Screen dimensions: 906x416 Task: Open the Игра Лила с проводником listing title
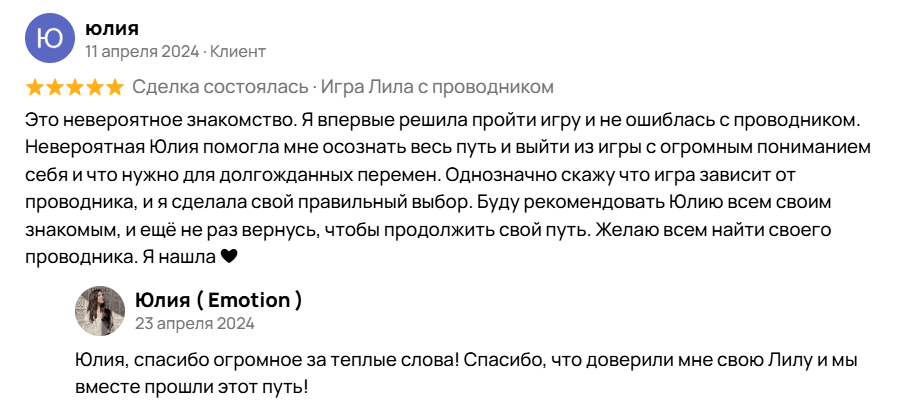click(x=437, y=87)
